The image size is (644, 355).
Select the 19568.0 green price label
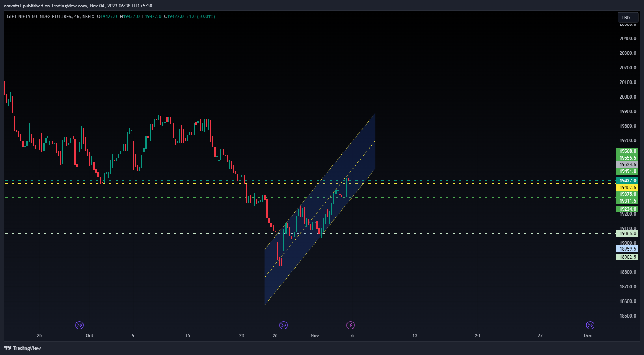click(627, 151)
